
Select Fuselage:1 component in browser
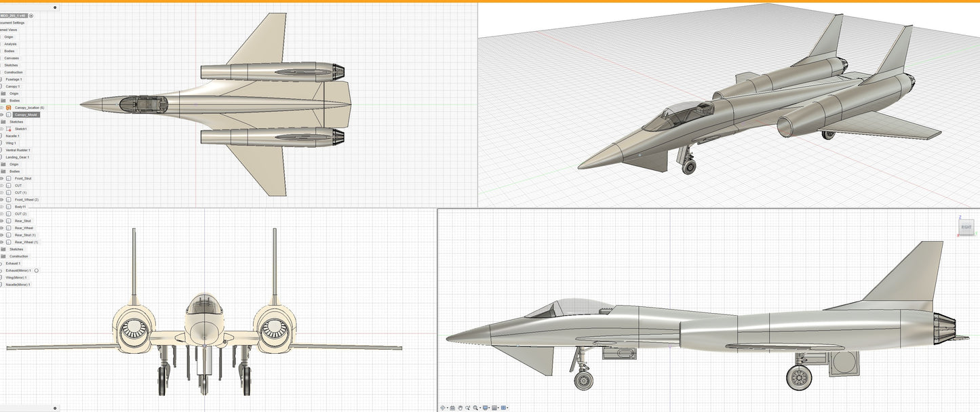click(14, 79)
